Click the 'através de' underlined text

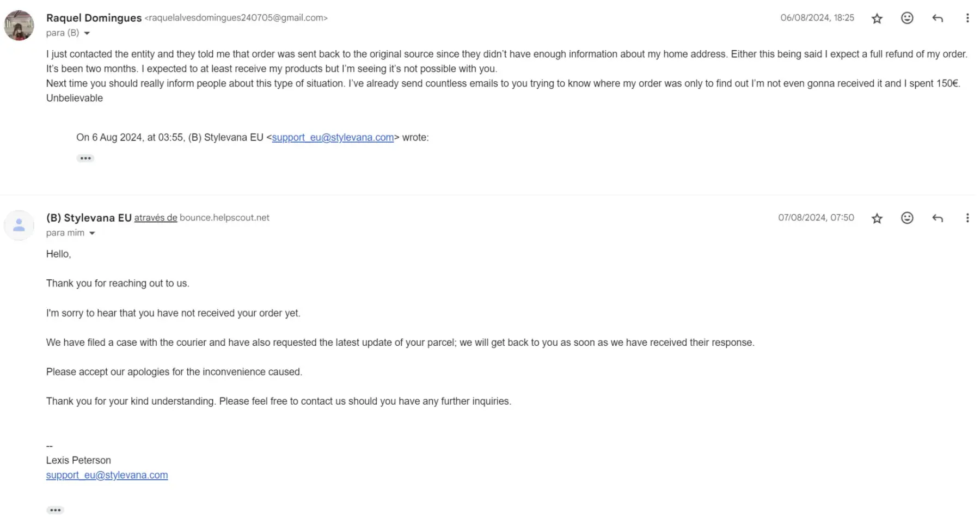[156, 218]
